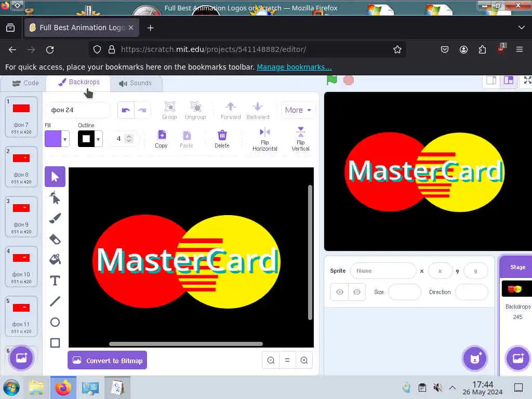Screen dimensions: 532x399
Task: Choose a Sprite cat button
Action: 475,358
